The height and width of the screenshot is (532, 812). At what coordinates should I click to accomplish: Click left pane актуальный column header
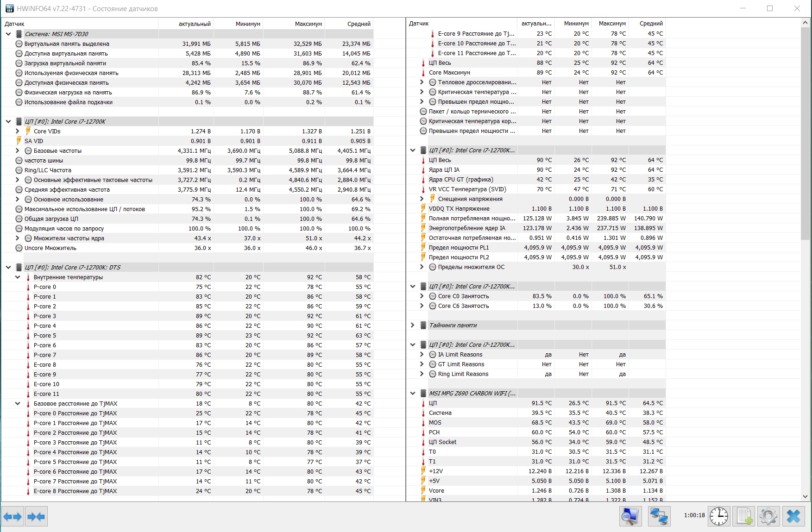[186, 24]
